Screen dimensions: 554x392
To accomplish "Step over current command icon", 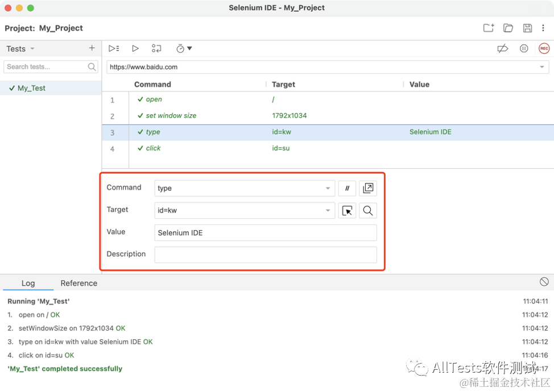I will coord(156,48).
